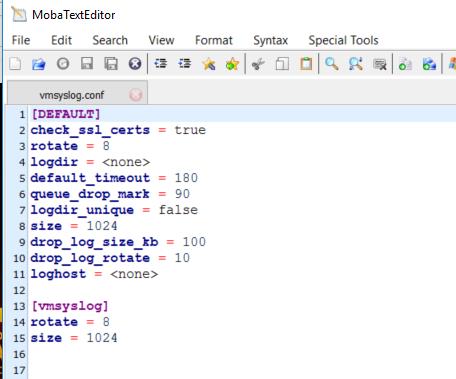The height and width of the screenshot is (379, 456).
Task: Click the default_timeout key
Action: pos(90,178)
